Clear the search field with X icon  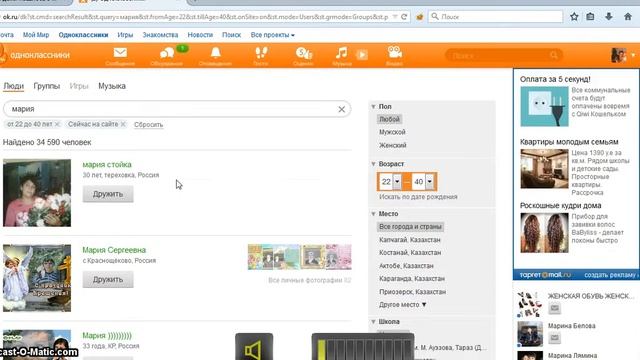tap(342, 109)
